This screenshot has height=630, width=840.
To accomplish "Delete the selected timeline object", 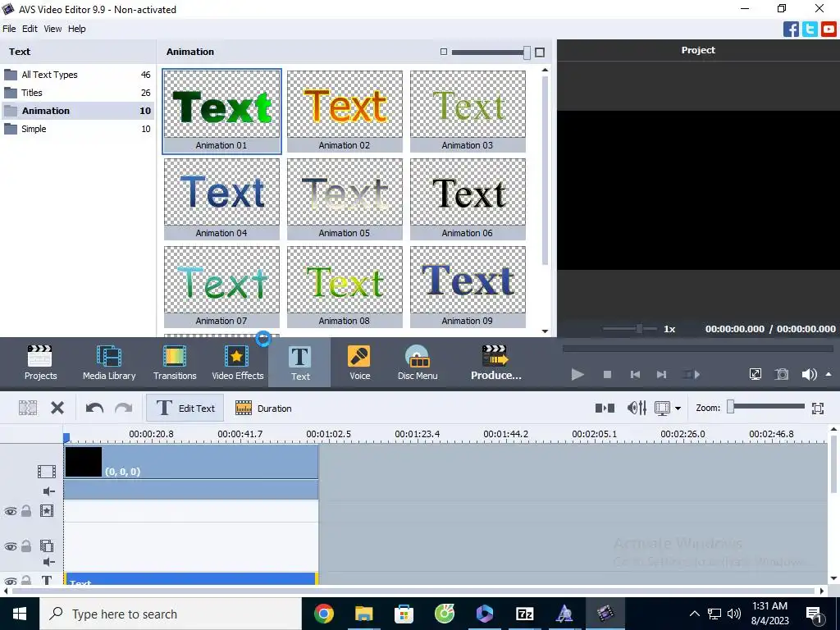I will click(57, 409).
